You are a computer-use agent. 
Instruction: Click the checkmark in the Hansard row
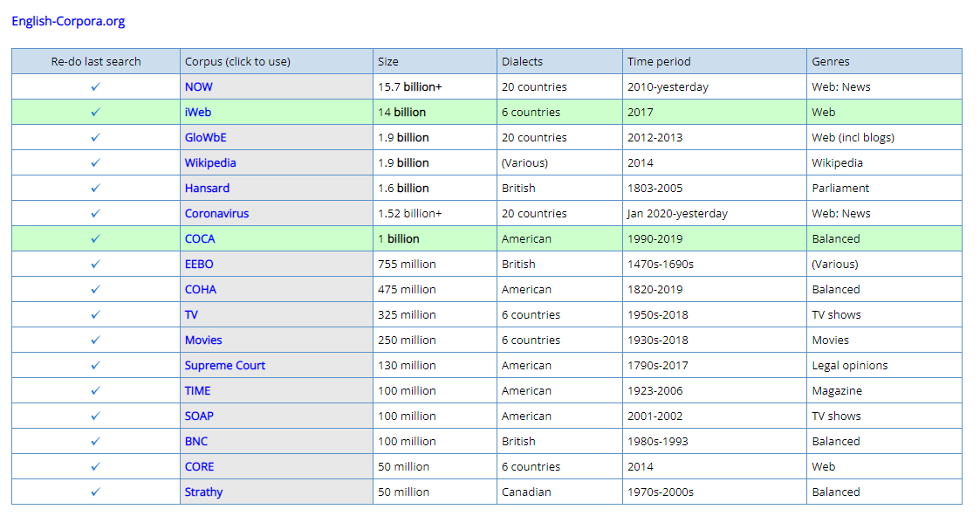pyautogui.click(x=96, y=189)
